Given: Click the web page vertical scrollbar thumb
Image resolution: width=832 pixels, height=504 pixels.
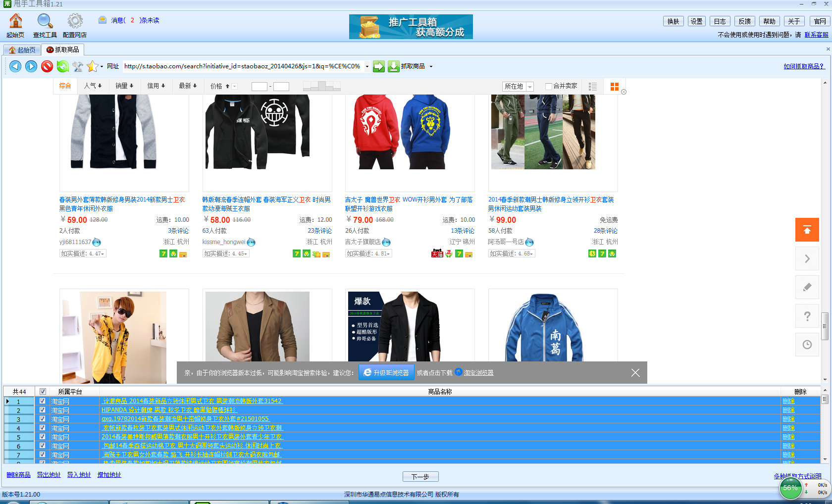Looking at the screenshot, I should coord(825,326).
